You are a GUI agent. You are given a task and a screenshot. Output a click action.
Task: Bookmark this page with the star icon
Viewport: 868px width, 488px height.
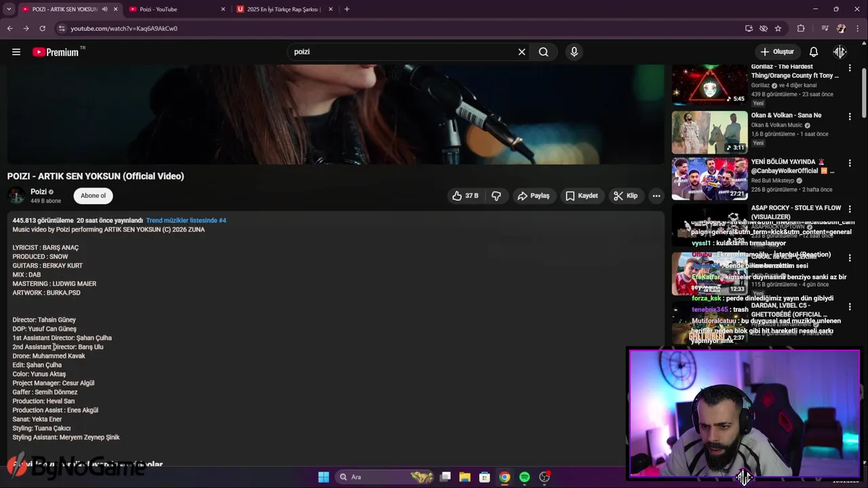pyautogui.click(x=778, y=28)
